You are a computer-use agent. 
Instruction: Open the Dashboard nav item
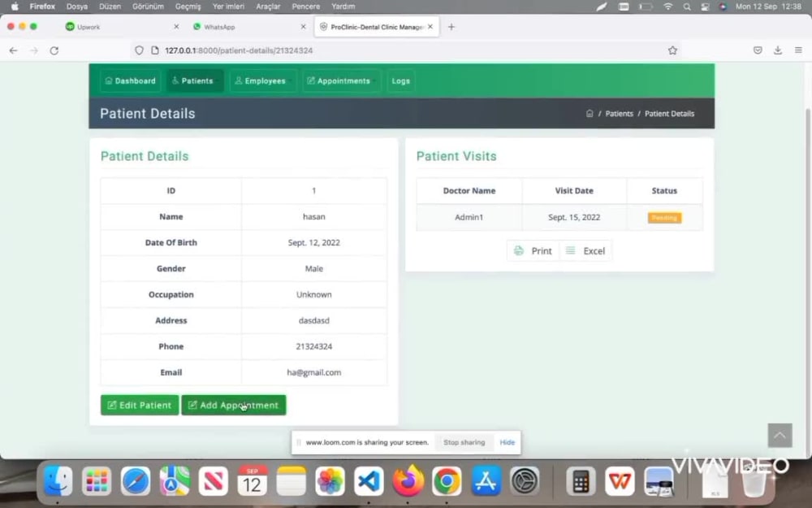[131, 80]
